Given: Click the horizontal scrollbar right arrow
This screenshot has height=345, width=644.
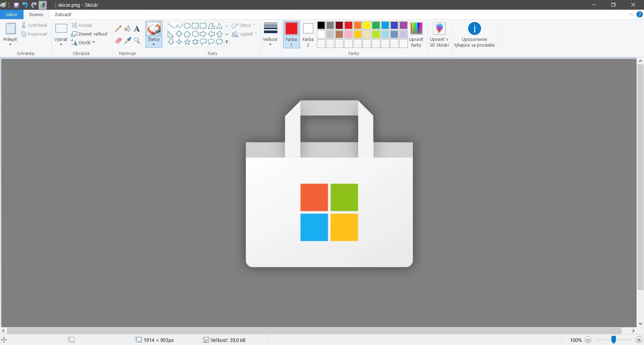Looking at the screenshot, I should 633,331.
